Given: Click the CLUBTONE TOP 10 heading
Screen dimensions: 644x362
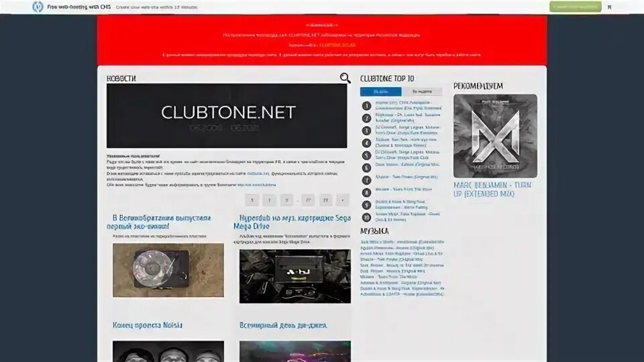Looking at the screenshot, I should coord(387,78).
